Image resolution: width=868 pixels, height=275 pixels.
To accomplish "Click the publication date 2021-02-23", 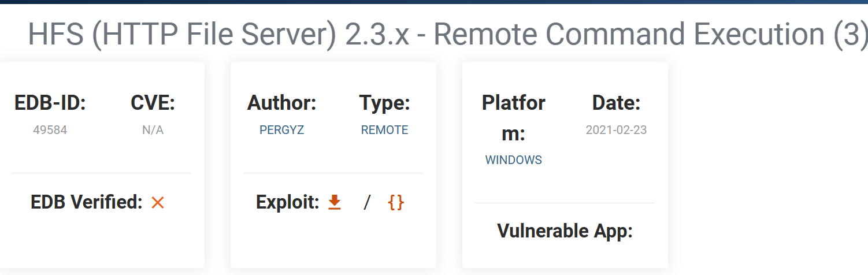I will point(616,130).
